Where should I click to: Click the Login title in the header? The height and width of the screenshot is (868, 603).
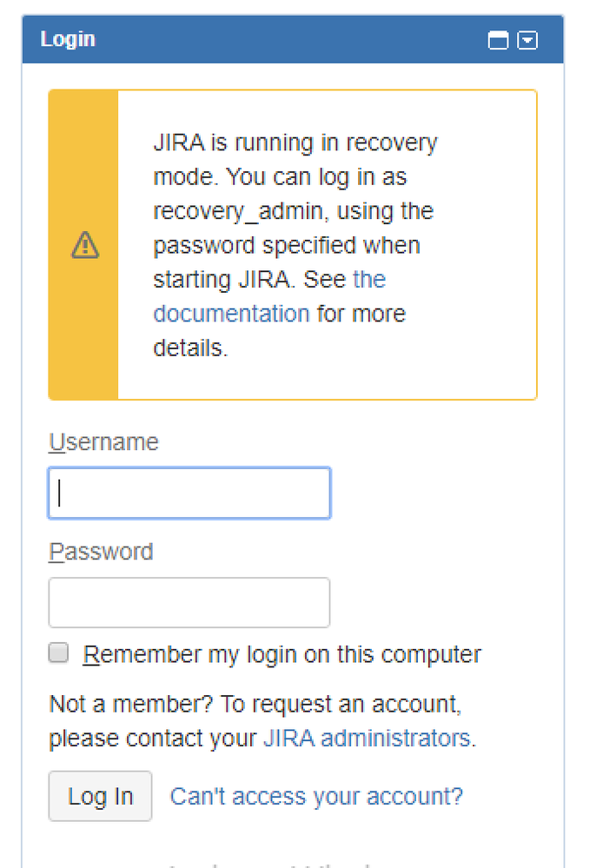[68, 39]
